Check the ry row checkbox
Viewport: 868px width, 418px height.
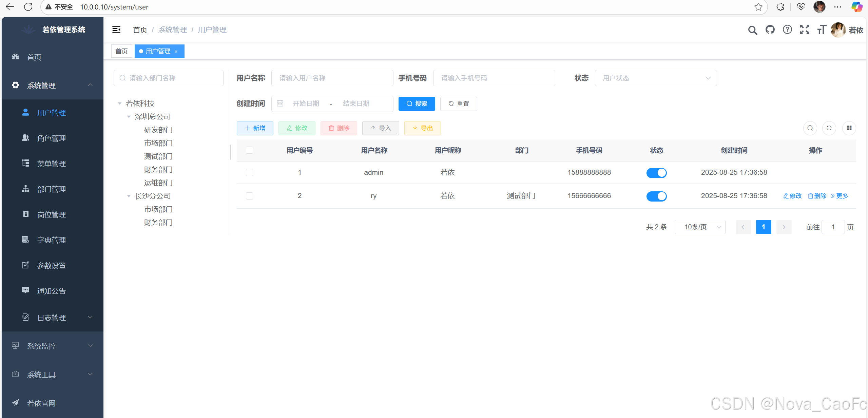249,196
